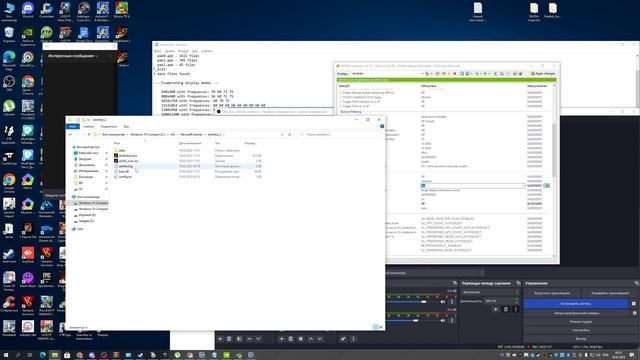Add transition plus icon in OBS
The width and height of the screenshot is (640, 360).
point(496,309)
